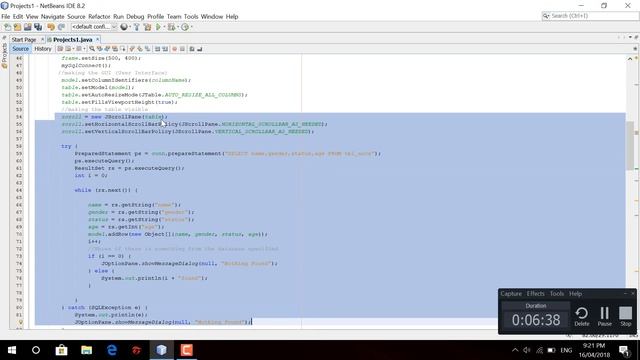Open the Navigate menu
Screen dimensions: 640x360
53,17
